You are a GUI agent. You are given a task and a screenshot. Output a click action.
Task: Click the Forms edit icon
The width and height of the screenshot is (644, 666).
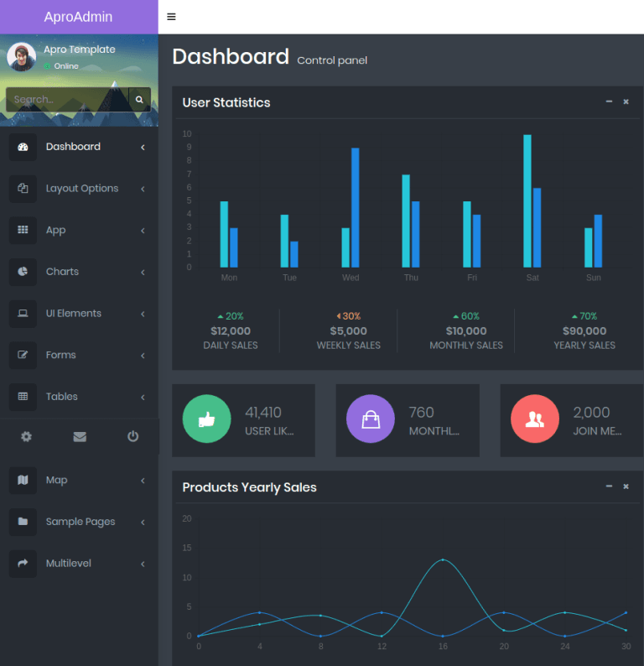pos(23,355)
